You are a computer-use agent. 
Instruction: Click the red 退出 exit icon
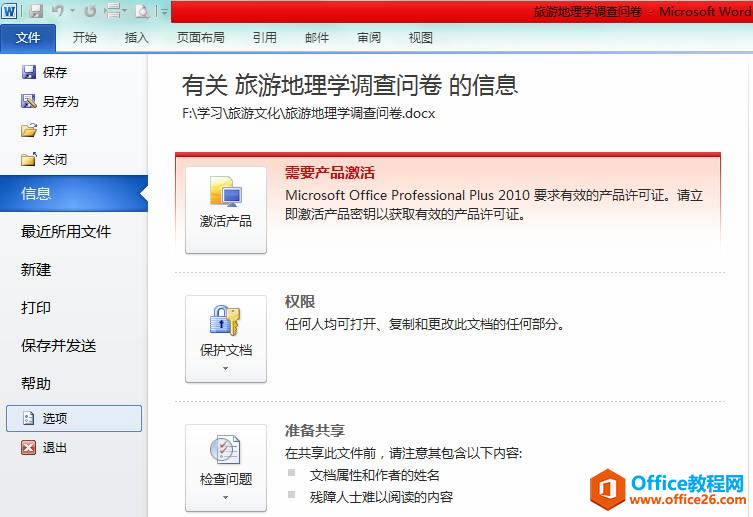[x=29, y=447]
